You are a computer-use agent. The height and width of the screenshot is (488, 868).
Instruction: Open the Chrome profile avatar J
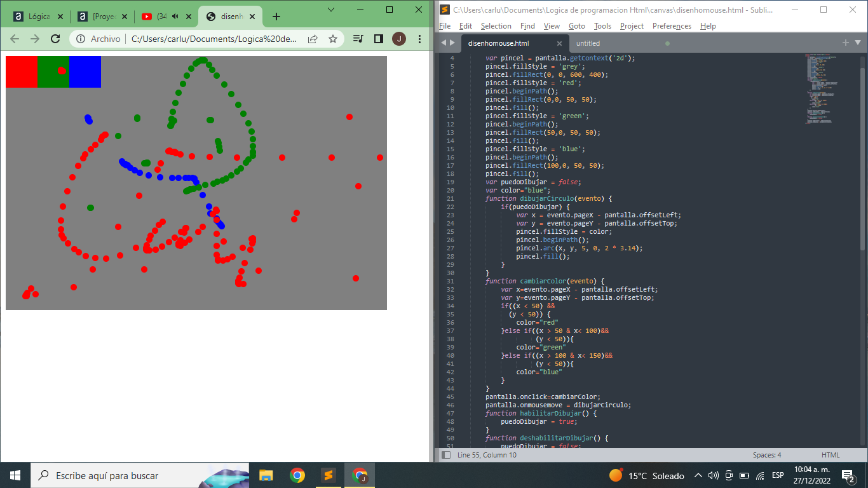(x=399, y=39)
